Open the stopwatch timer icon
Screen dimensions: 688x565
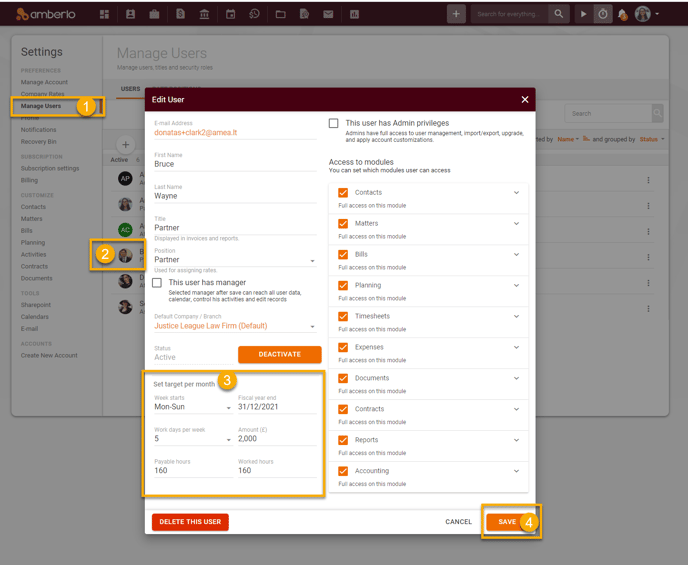[602, 14]
